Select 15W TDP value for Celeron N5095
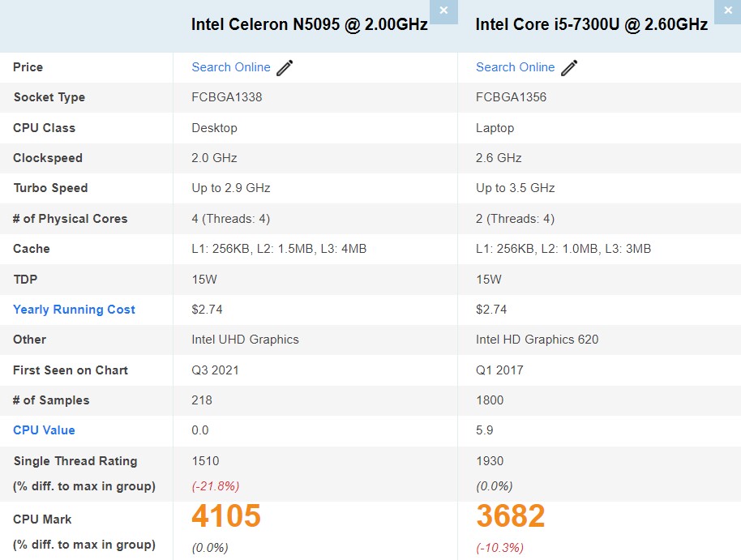The image size is (741, 560). (204, 280)
